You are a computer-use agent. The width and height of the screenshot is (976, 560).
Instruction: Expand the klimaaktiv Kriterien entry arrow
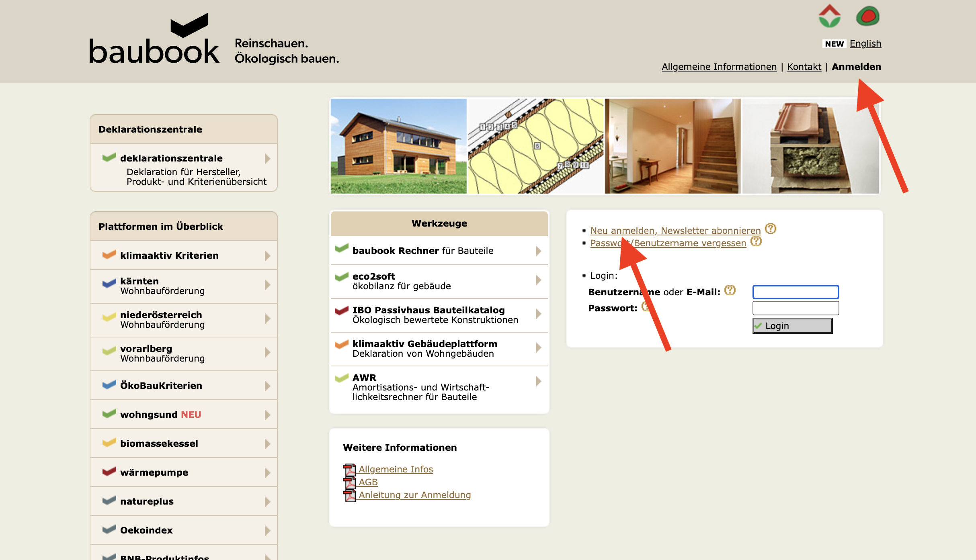click(267, 255)
